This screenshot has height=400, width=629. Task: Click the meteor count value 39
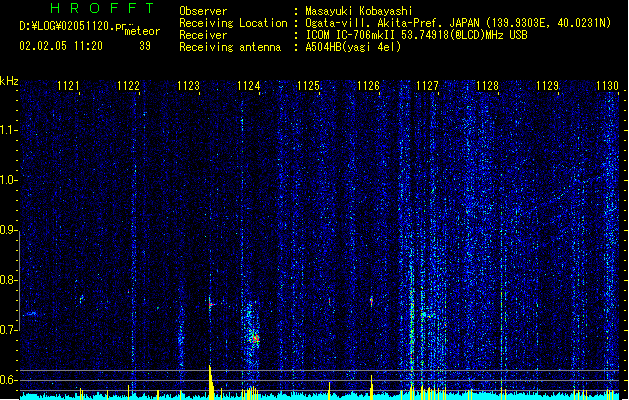[145, 46]
